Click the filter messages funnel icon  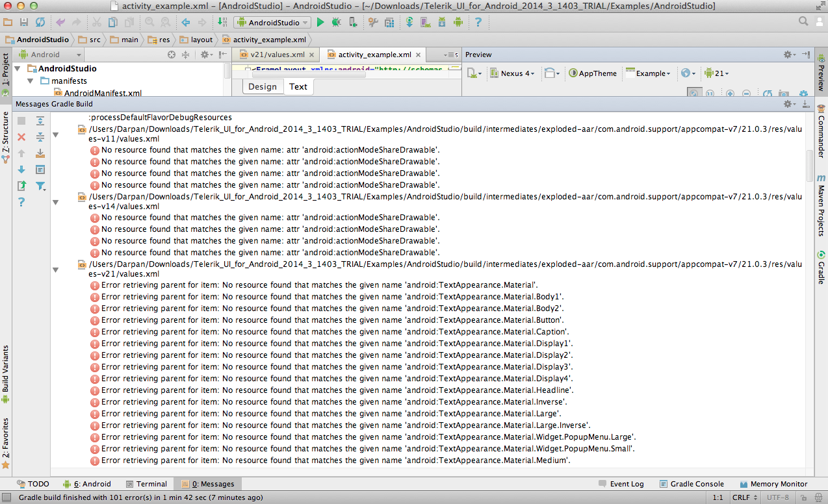[x=40, y=186]
